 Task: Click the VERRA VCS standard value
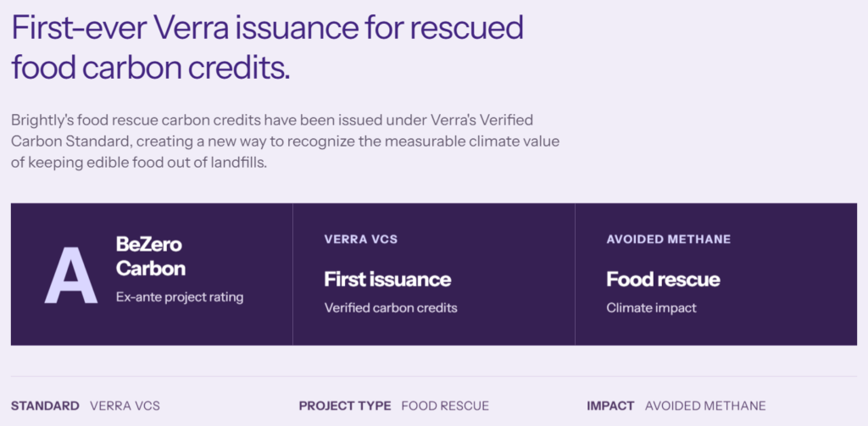click(x=125, y=406)
